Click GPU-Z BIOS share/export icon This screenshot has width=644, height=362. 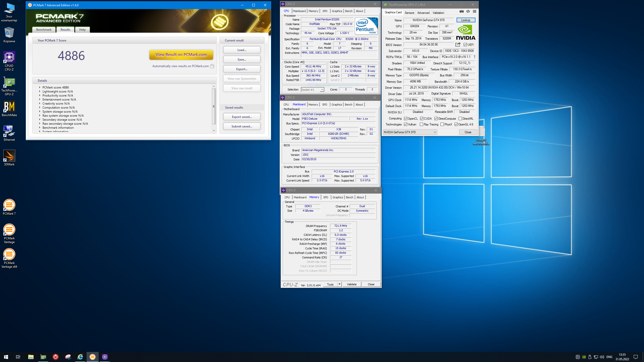click(x=458, y=44)
